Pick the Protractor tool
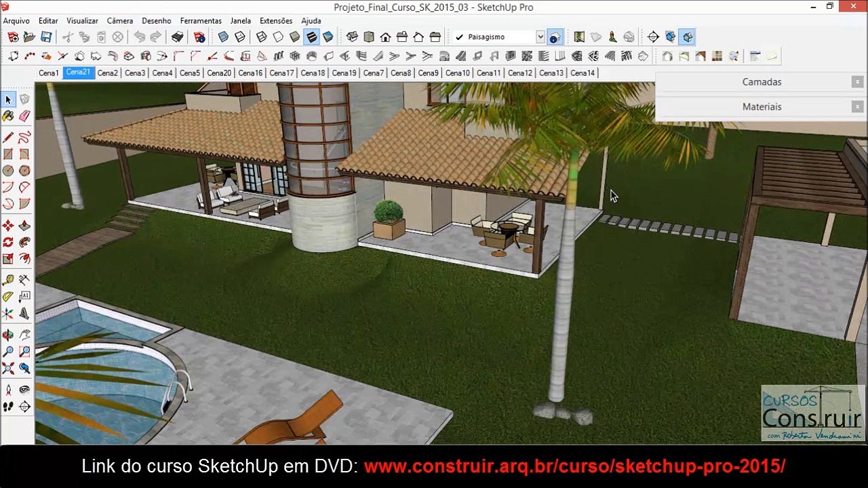This screenshot has height=488, width=868. [8, 296]
